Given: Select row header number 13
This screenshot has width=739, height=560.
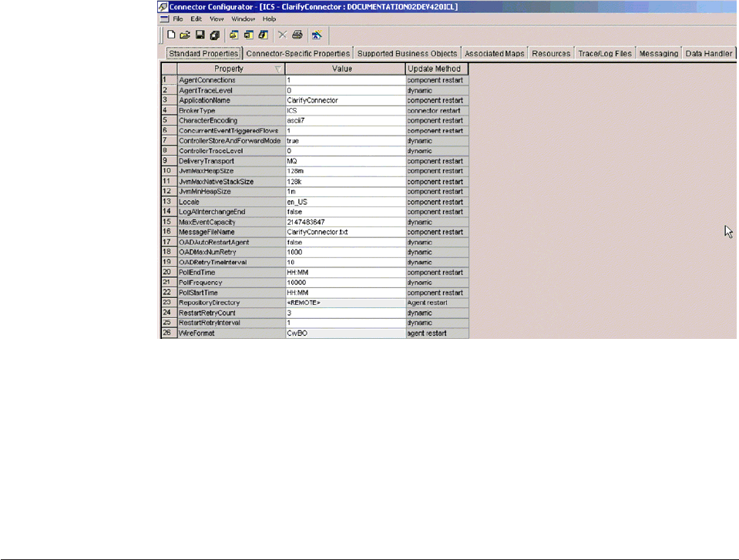Looking at the screenshot, I should click(x=169, y=202).
